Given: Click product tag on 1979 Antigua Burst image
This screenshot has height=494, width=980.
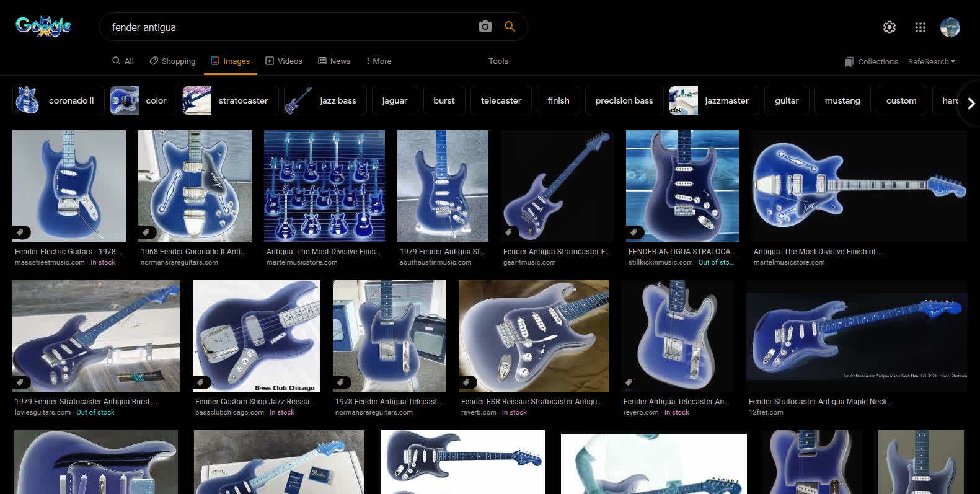Looking at the screenshot, I should coord(20,382).
